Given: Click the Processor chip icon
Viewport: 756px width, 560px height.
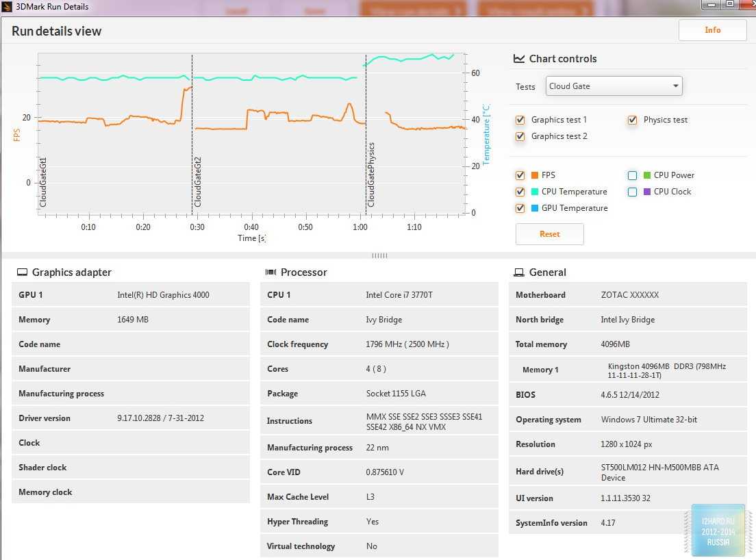Looking at the screenshot, I should pos(270,272).
